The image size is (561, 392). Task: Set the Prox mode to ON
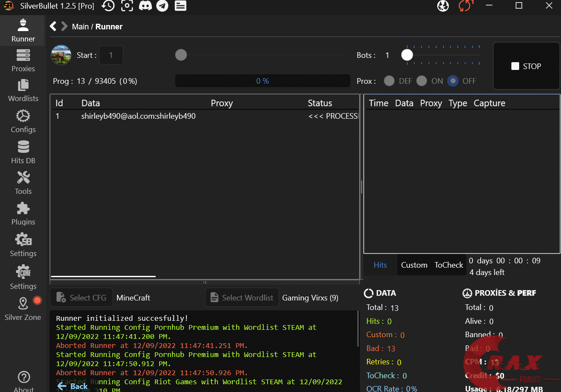[x=422, y=81]
